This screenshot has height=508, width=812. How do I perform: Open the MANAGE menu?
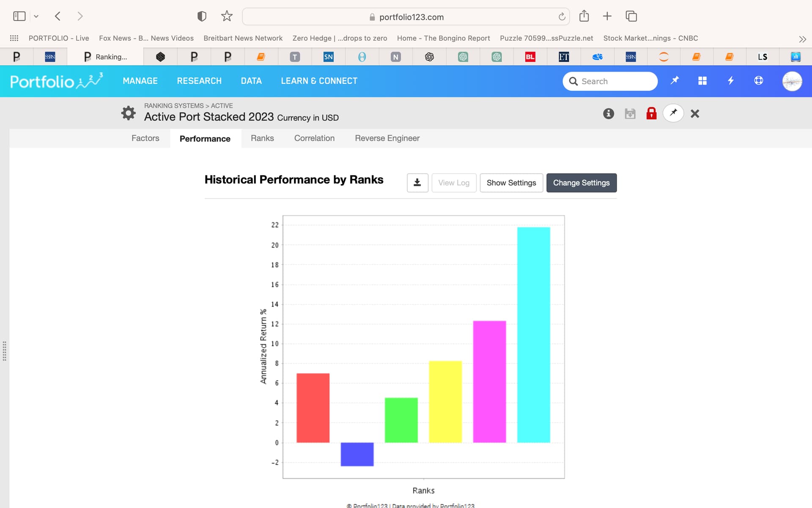(140, 81)
